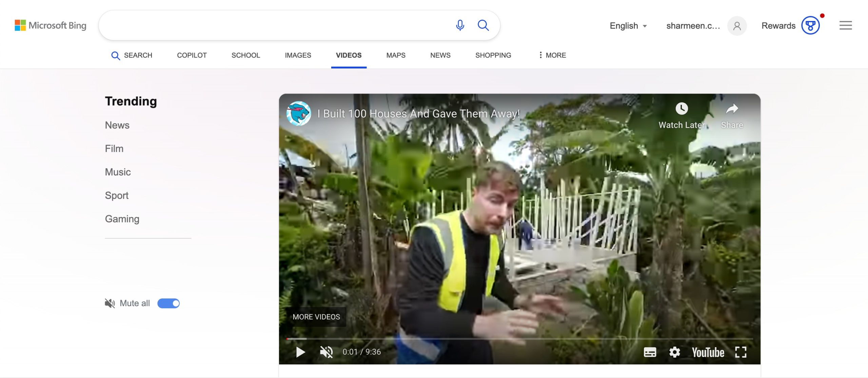Screen dimensions: 868x378
Task: Switch to the SHOPPING tab
Action: point(493,55)
